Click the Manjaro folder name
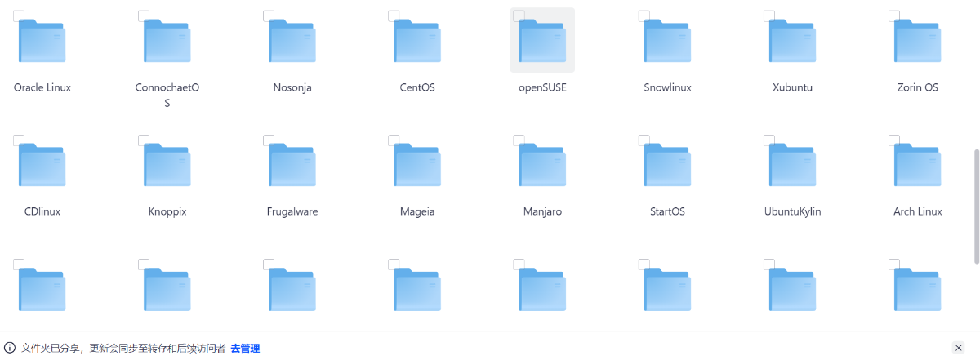 pyautogui.click(x=542, y=211)
